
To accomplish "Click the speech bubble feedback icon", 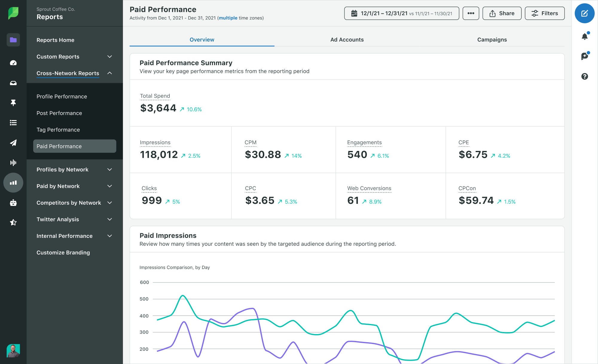I will pyautogui.click(x=585, y=56).
